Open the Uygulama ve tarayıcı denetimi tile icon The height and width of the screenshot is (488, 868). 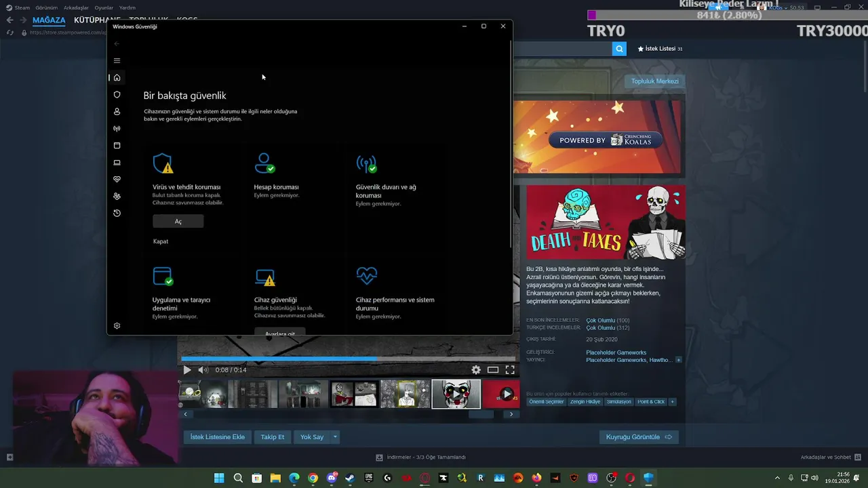pos(163,276)
